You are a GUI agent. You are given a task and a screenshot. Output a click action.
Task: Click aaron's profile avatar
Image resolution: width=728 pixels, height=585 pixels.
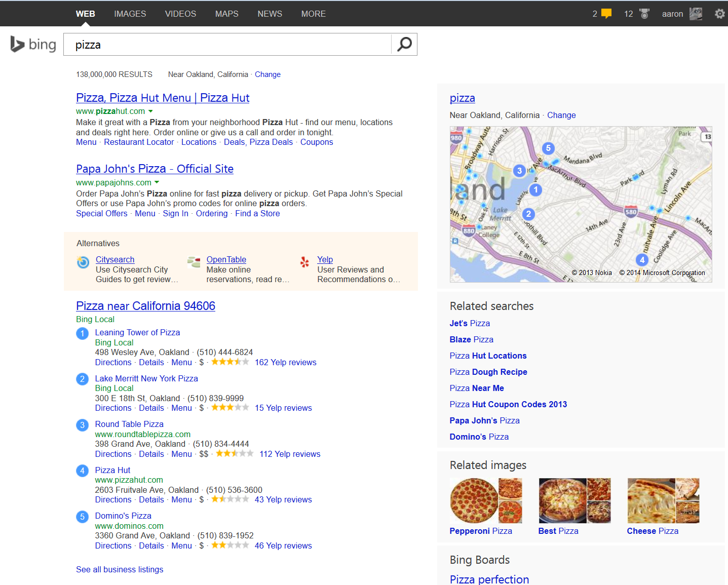(696, 14)
